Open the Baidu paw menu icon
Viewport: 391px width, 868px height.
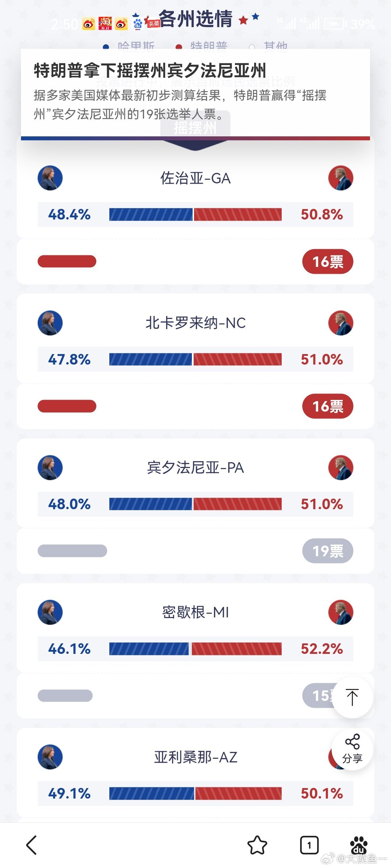(x=358, y=845)
